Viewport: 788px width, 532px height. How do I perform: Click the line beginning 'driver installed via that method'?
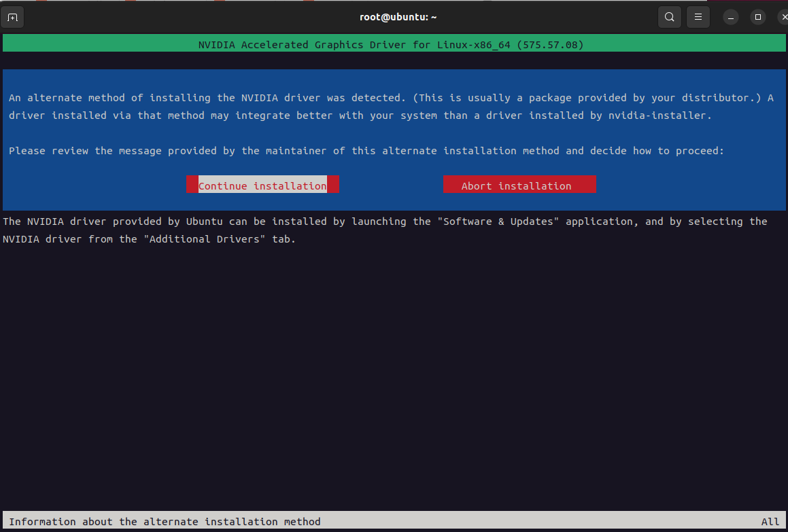(x=360, y=116)
